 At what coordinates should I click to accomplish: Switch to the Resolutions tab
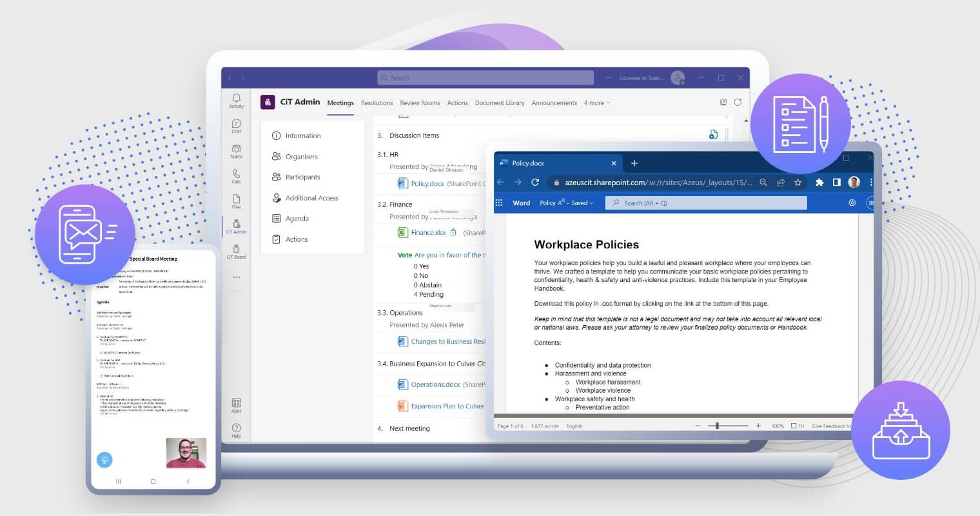(377, 103)
